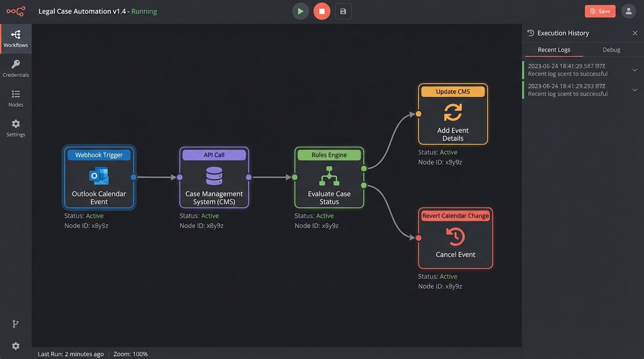Image resolution: width=644 pixels, height=359 pixels.
Task: Click the red Save button
Action: point(600,11)
